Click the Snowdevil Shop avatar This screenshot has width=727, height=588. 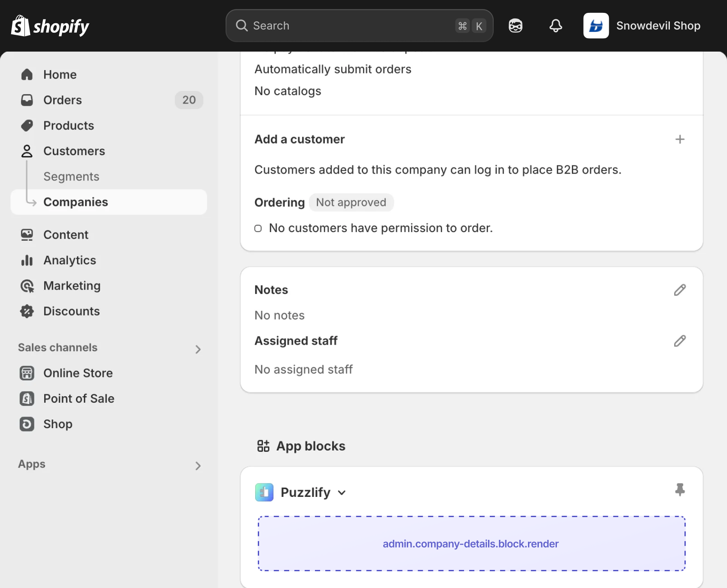tap(596, 26)
